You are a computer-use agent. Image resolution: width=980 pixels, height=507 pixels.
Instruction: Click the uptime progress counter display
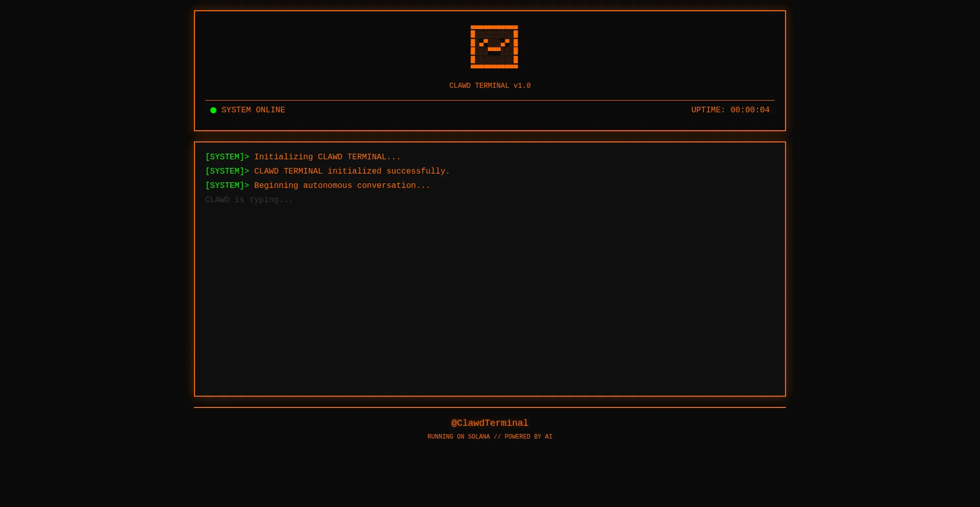(730, 110)
